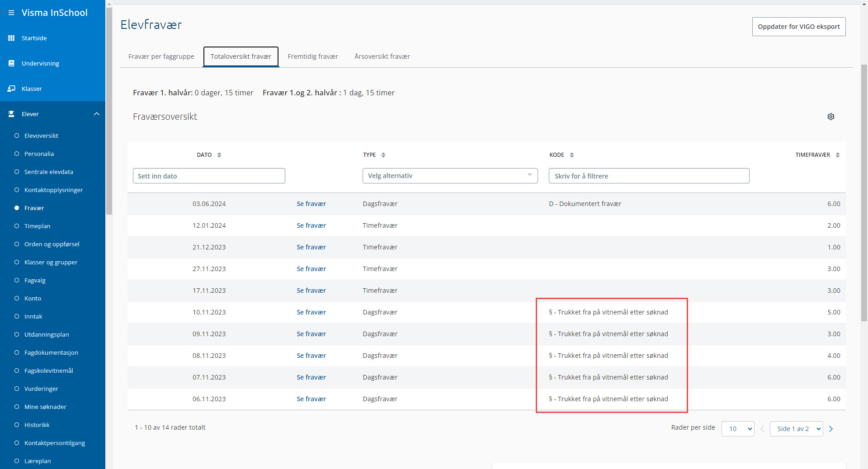Open the table settings gear icon
Image resolution: width=868 pixels, height=469 pixels.
coord(830,117)
